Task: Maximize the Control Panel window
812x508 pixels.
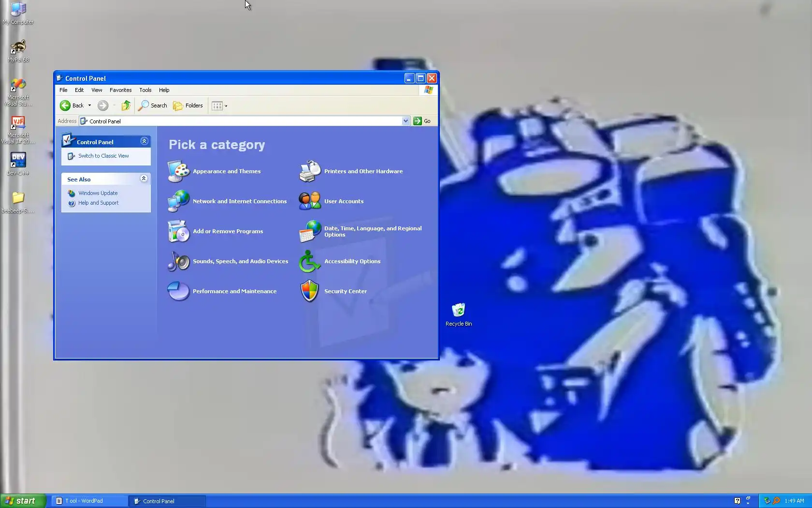Action: [420, 78]
